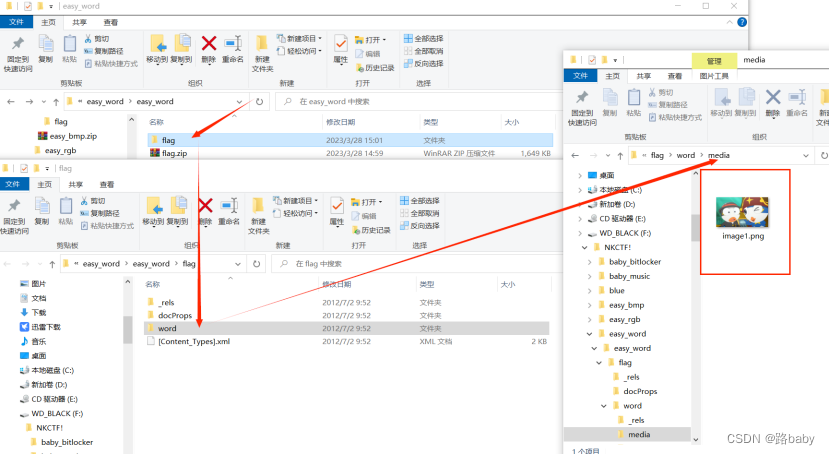Viewport: 830px width, 455px height.
Task: Open 图片工具 tab in media window
Action: [714, 76]
